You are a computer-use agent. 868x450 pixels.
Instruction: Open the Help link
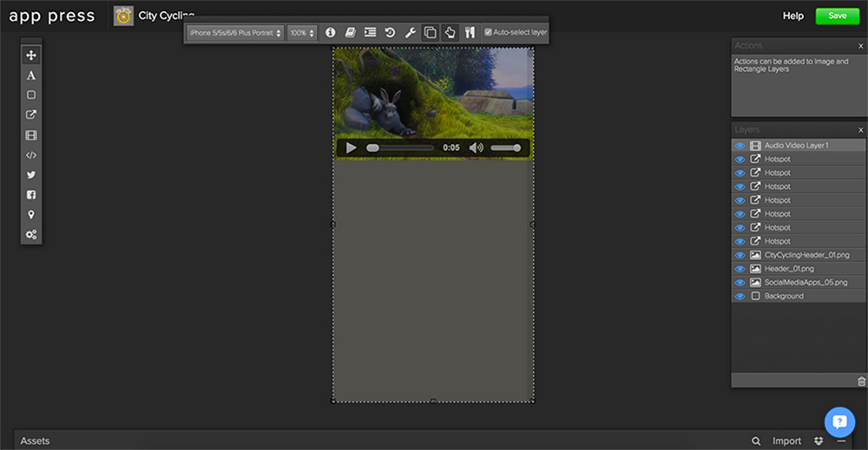click(792, 16)
